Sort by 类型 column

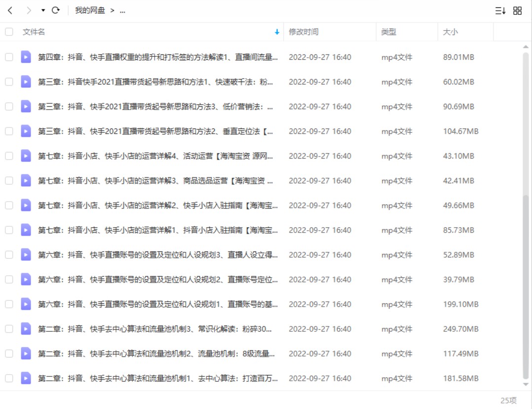(388, 32)
